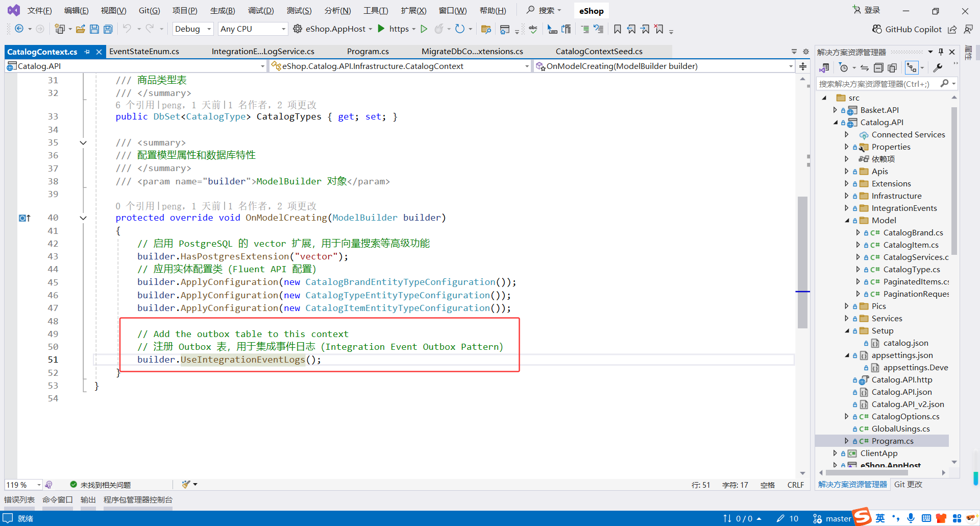Open the Debug configuration dropdown
This screenshot has height=526, width=980.
click(x=192, y=29)
